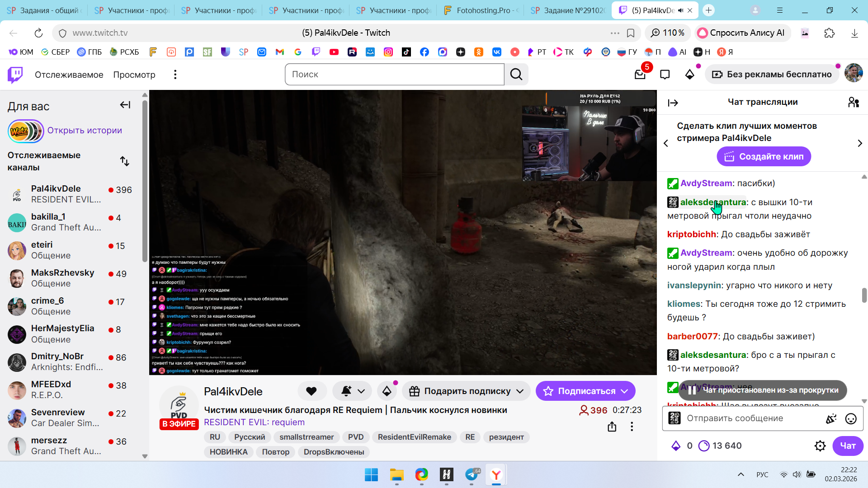Open the Отслеживаемое navigation tab
868x488 pixels.
coord(69,75)
